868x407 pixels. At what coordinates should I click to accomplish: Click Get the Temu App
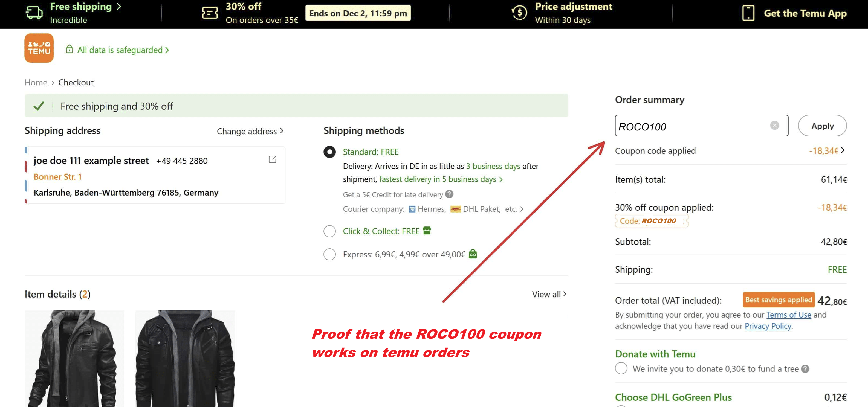805,13
